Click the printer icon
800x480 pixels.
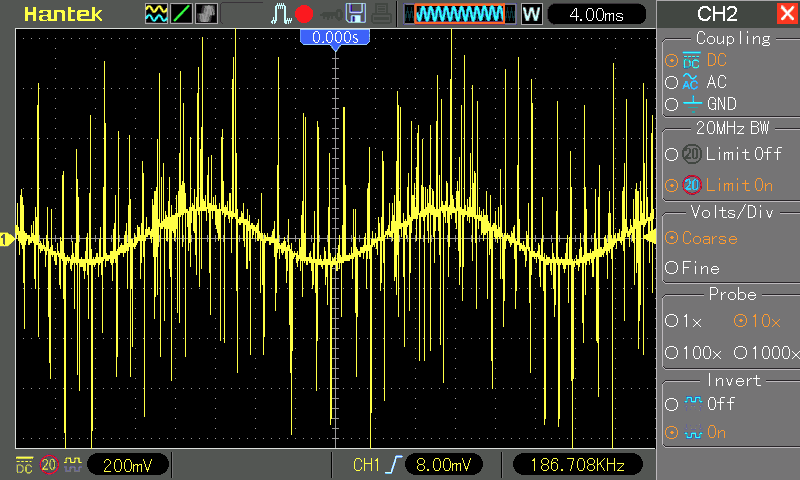tap(381, 14)
